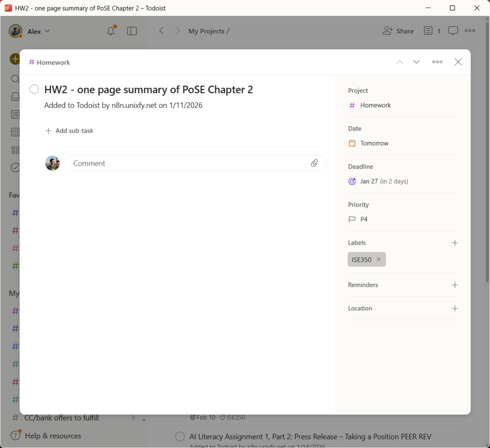This screenshot has height=448, width=490.
Task: Add a reminder to task
Action: click(x=455, y=285)
